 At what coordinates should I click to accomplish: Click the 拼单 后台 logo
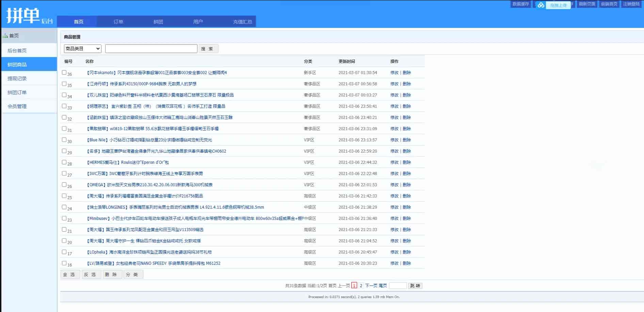(x=29, y=16)
